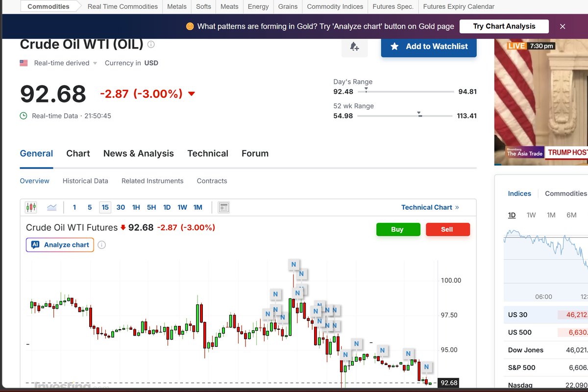
Task: Open Historical Data sub-tab
Action: 85,181
